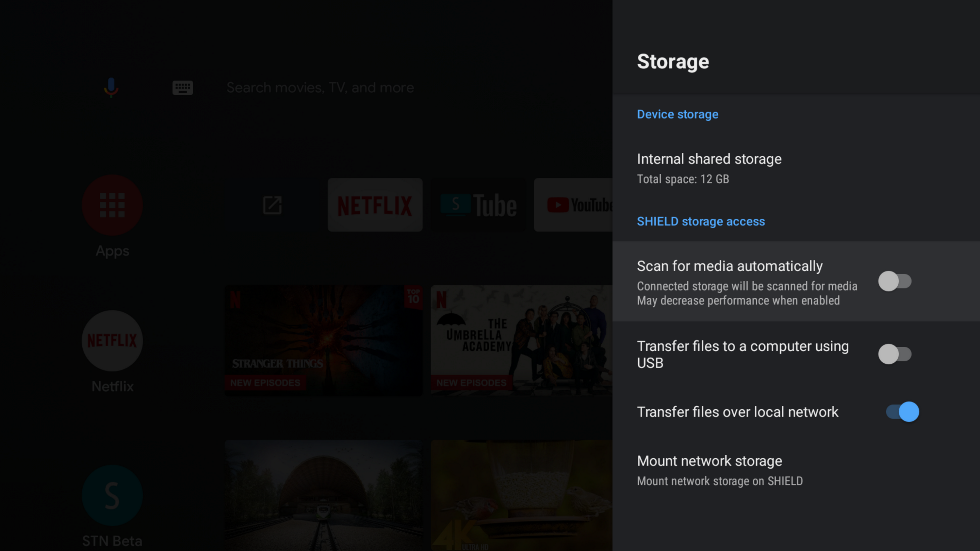980x551 pixels.
Task: Open the red Apps grid icon
Action: pyautogui.click(x=112, y=205)
